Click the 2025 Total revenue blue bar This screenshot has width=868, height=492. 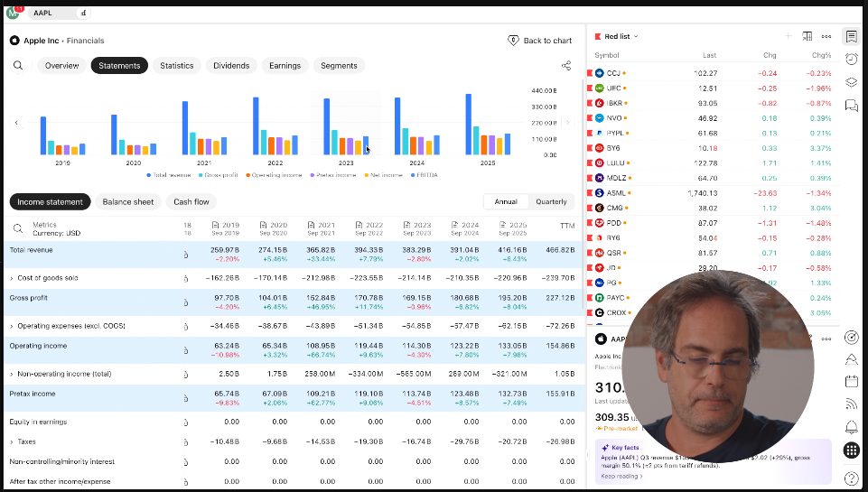coord(468,124)
